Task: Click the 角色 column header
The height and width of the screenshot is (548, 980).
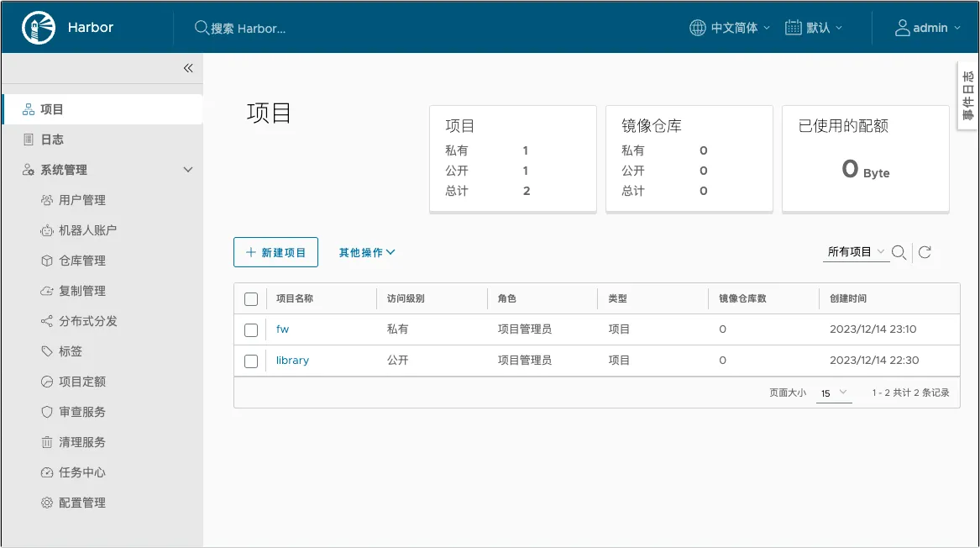Action: pyautogui.click(x=507, y=298)
